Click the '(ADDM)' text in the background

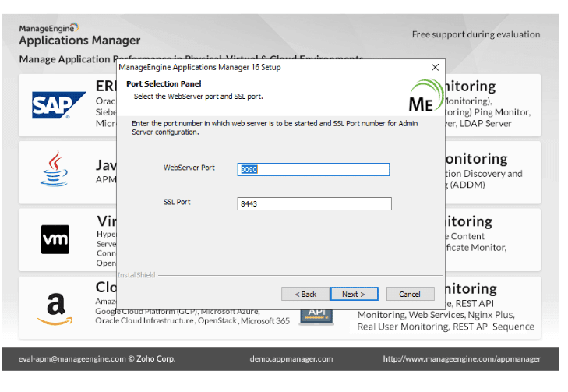[x=467, y=185]
